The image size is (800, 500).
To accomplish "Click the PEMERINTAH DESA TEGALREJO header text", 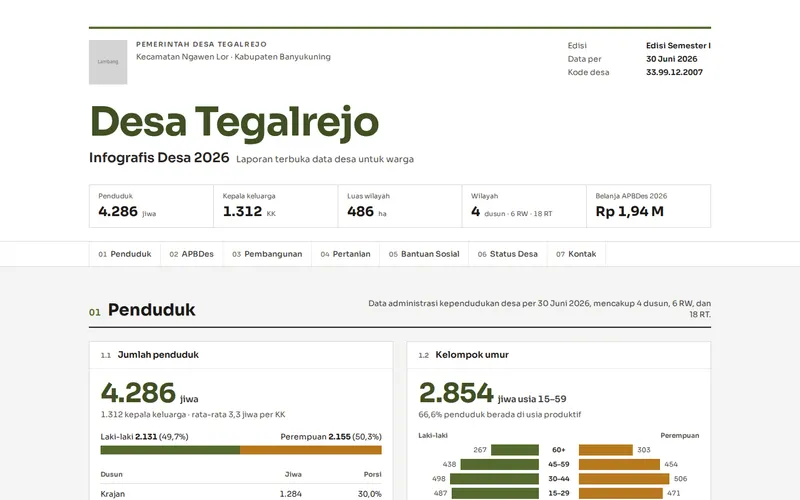I will [x=202, y=44].
